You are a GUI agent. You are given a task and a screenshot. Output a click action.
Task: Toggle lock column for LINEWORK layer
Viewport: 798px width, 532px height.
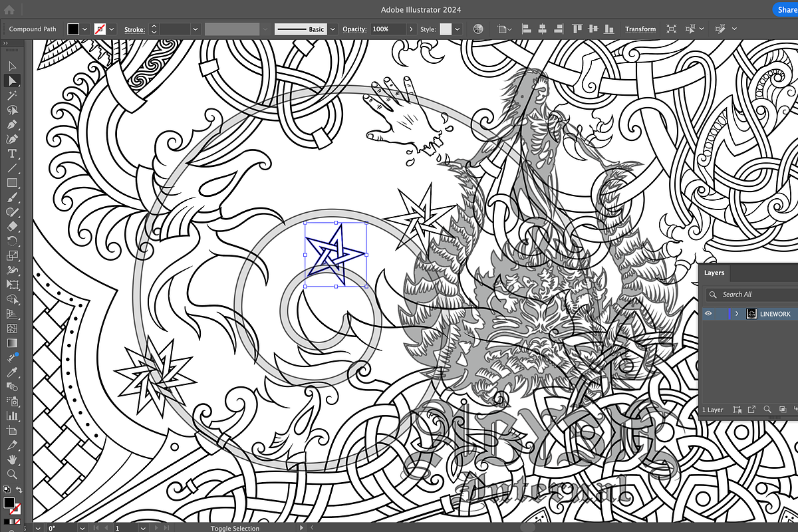pyautogui.click(x=721, y=313)
